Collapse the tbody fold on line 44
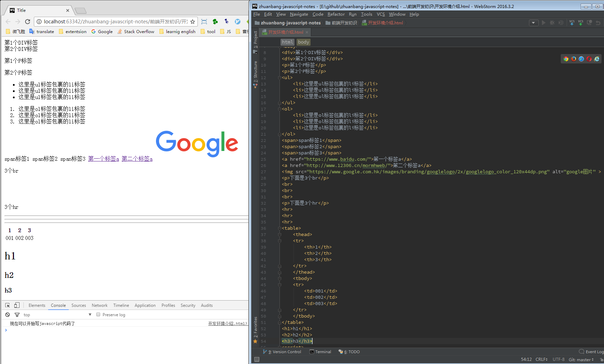 tap(279, 279)
